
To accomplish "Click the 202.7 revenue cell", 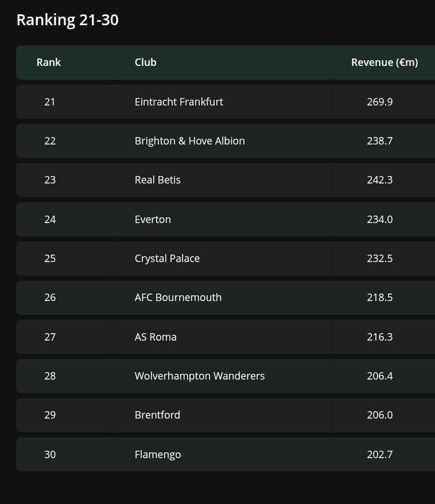I will (380, 455).
